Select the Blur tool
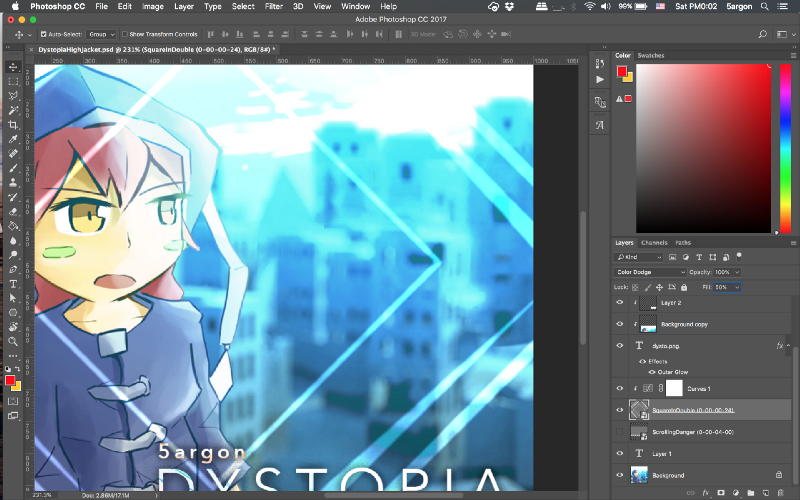 (13, 240)
